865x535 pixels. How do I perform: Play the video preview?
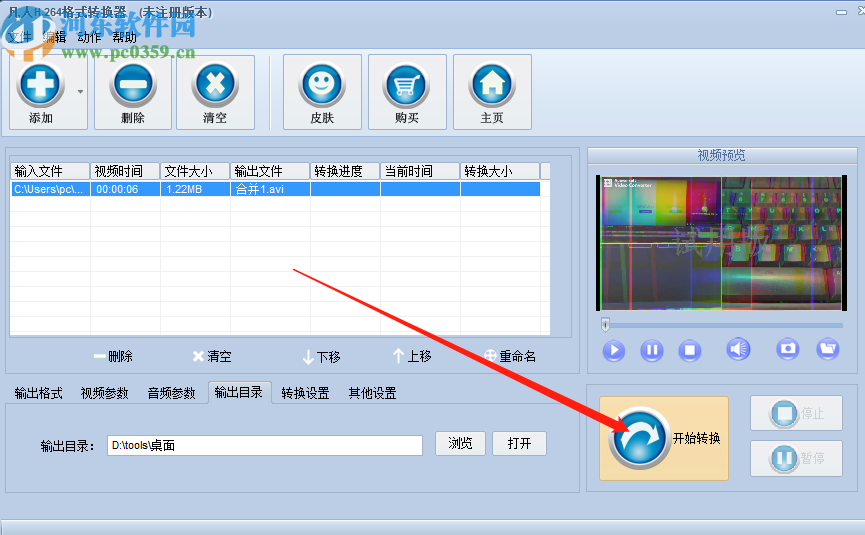pyautogui.click(x=613, y=350)
